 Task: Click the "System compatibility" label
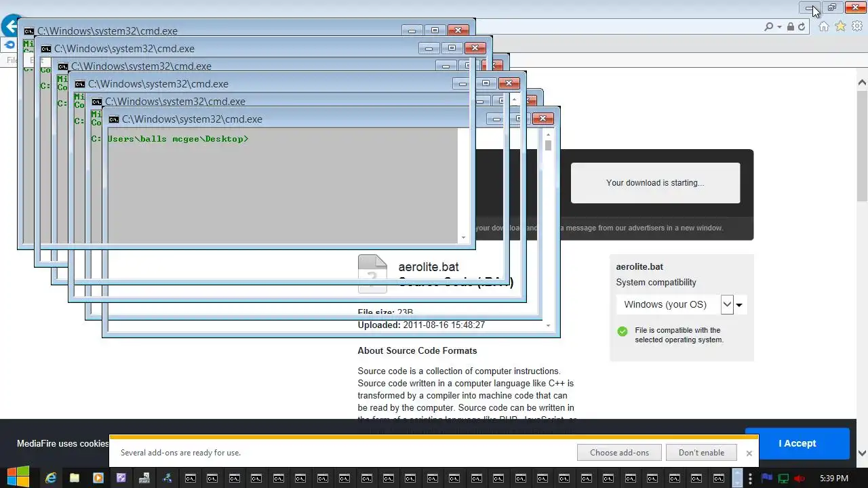(x=656, y=283)
